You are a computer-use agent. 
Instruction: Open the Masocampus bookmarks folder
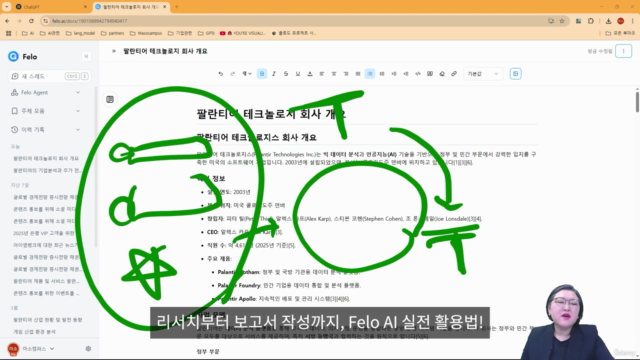146,33
